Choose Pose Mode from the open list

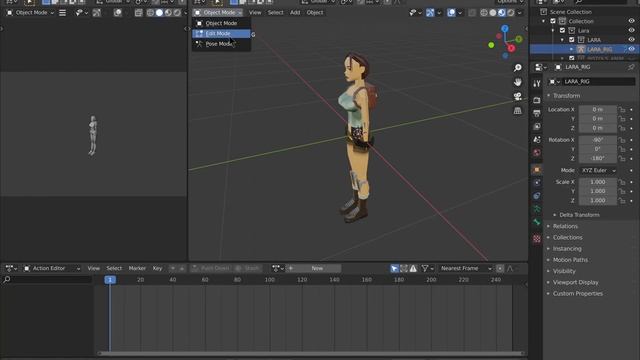(x=221, y=44)
